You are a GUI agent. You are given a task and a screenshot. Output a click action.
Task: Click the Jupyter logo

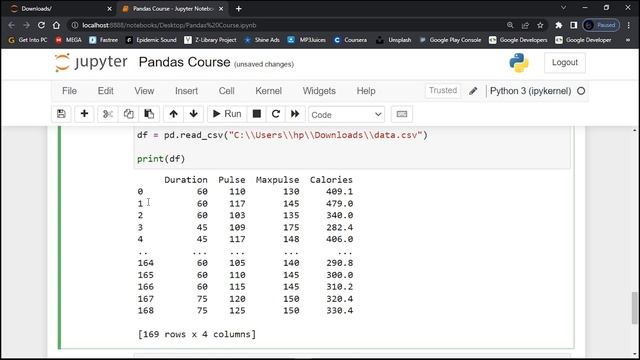click(x=91, y=62)
